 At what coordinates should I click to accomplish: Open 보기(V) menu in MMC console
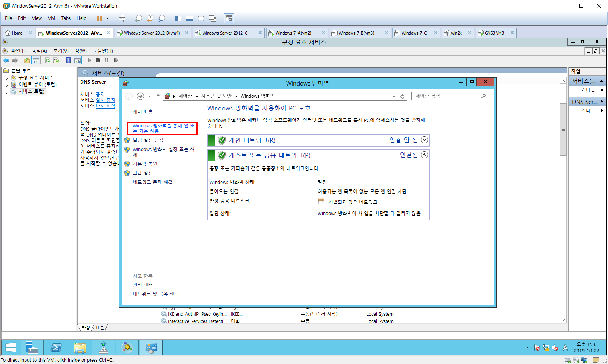61,51
